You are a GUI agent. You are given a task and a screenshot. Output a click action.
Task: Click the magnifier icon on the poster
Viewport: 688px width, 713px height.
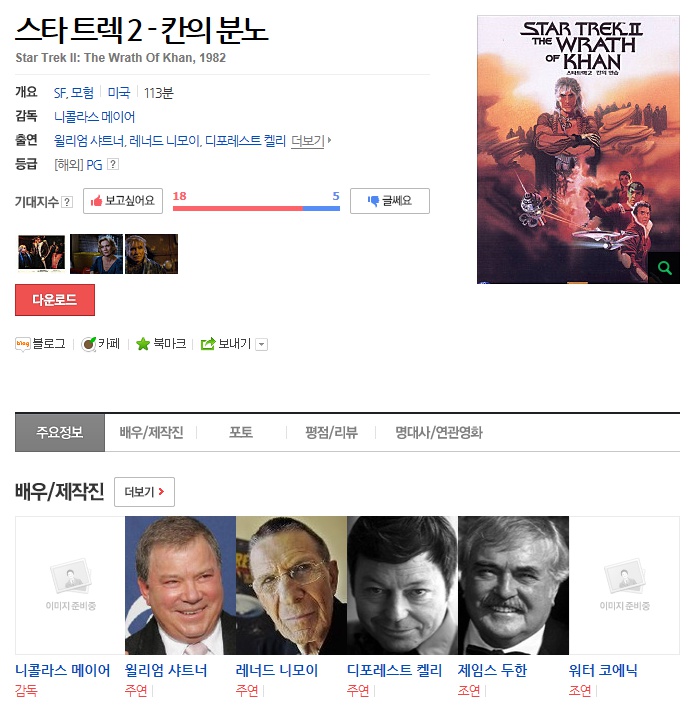pyautogui.click(x=663, y=268)
